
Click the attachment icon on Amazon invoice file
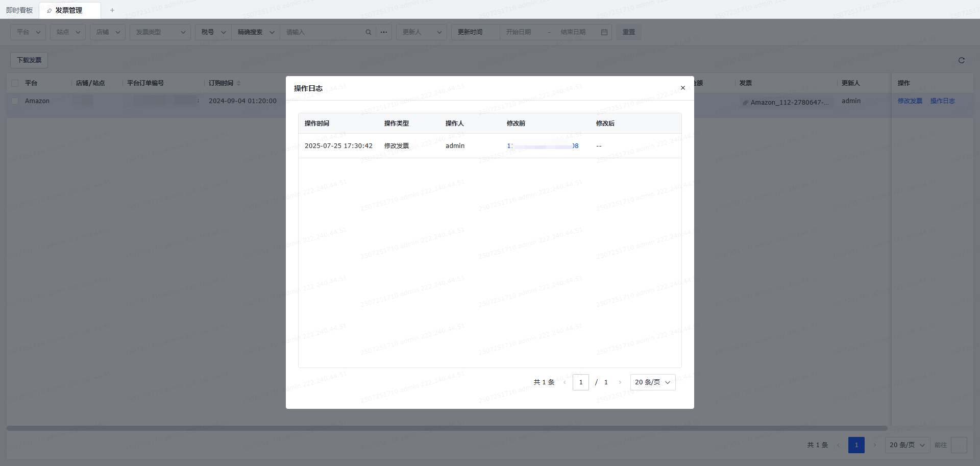[746, 103]
